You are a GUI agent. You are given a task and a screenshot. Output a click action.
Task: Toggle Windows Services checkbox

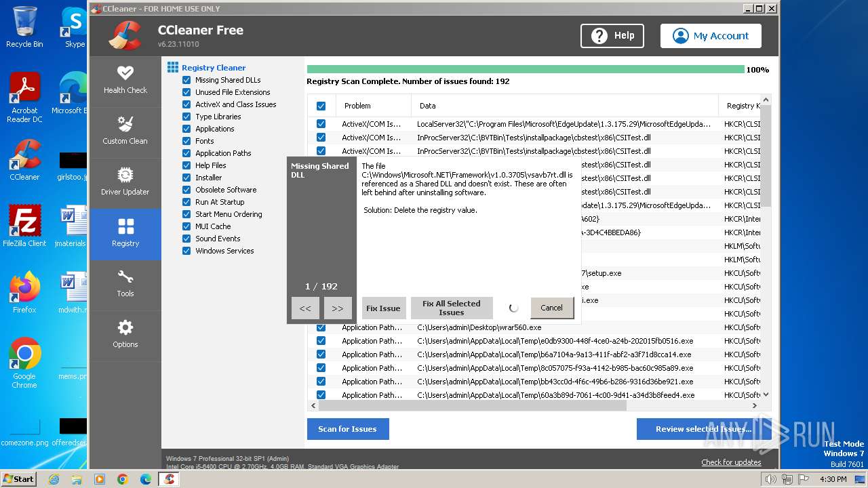[186, 251]
